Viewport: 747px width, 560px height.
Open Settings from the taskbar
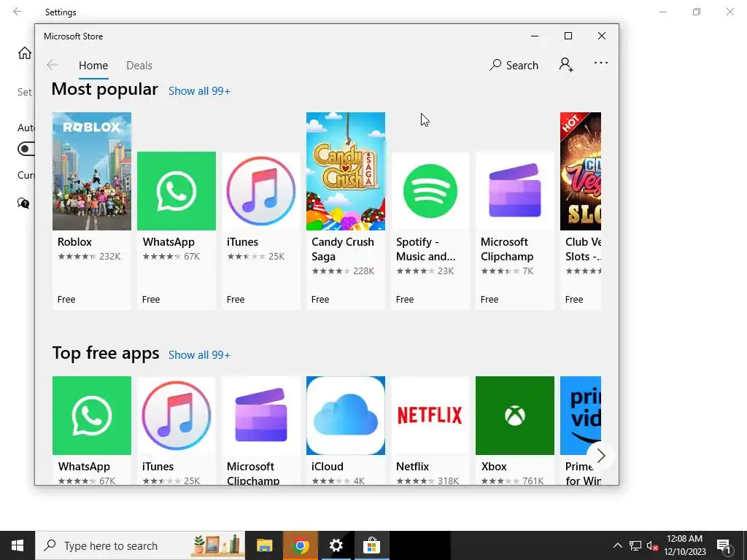click(336, 545)
